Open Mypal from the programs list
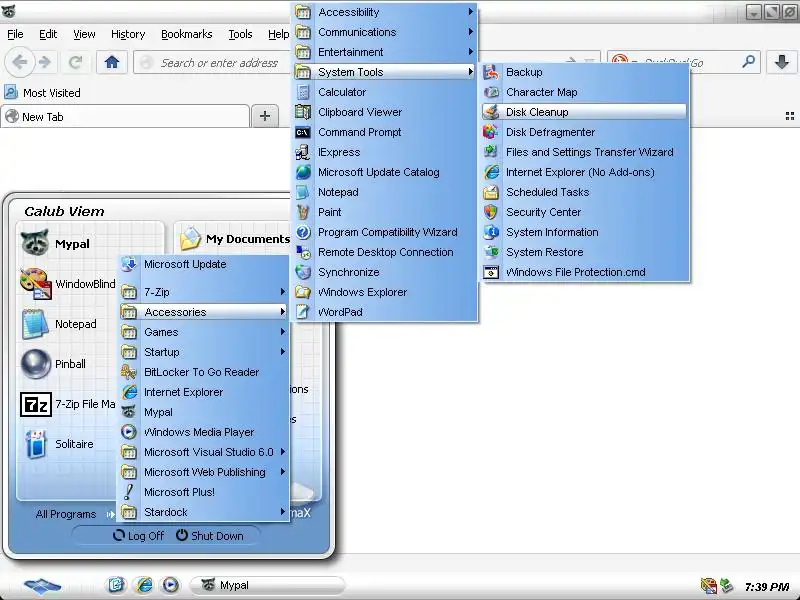The image size is (800, 600). (204, 412)
